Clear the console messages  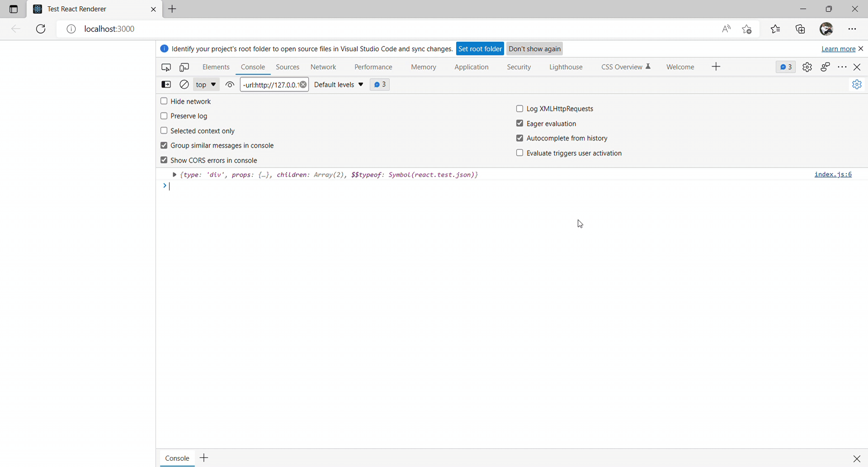[x=184, y=85]
